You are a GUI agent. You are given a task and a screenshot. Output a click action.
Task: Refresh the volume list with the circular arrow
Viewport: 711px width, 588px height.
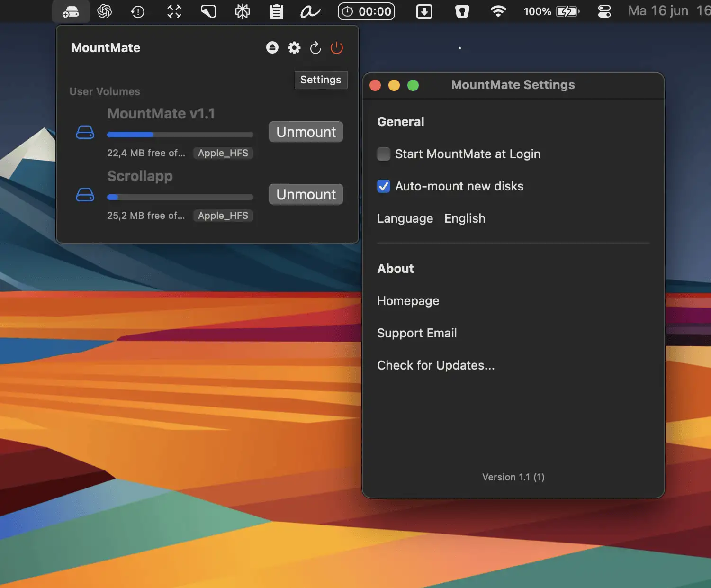coord(315,47)
